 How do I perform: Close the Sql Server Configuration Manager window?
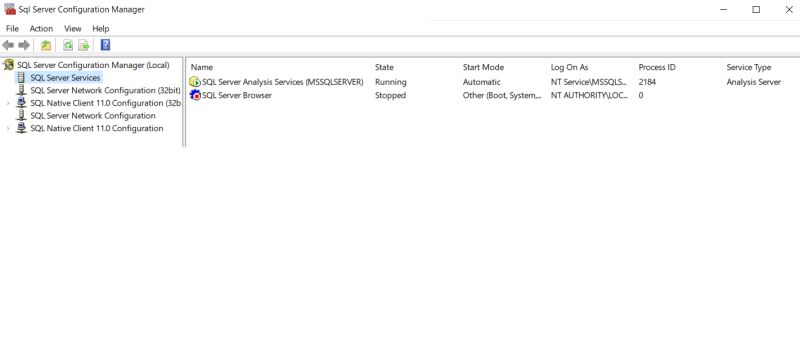[x=788, y=10]
